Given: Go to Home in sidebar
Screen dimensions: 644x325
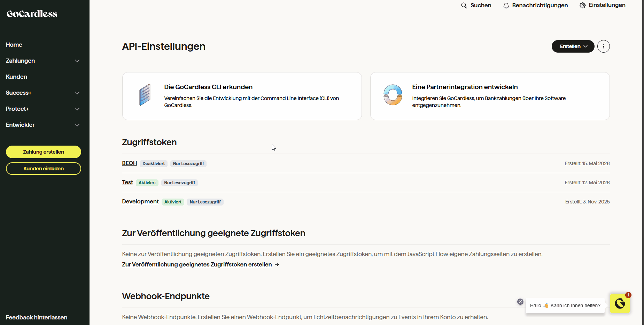Looking at the screenshot, I should (14, 45).
